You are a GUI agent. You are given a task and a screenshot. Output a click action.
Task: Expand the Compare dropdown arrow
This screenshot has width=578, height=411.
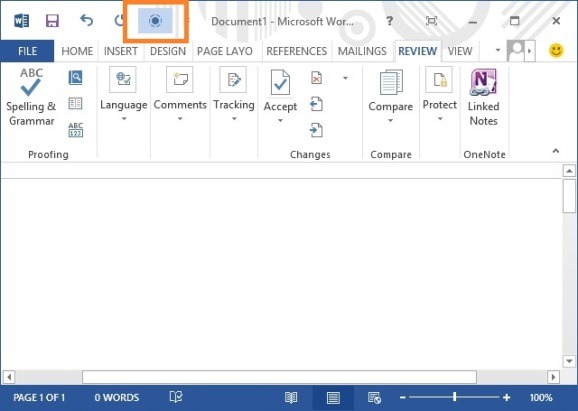390,121
